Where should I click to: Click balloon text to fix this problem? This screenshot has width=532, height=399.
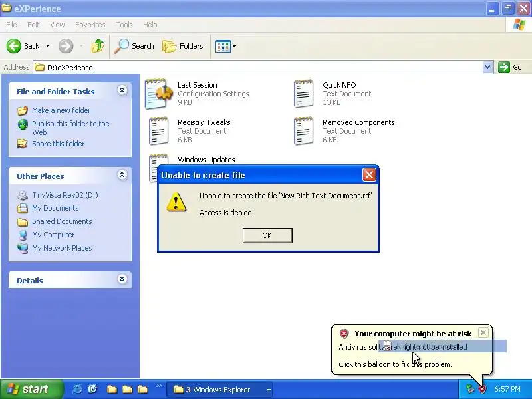click(x=395, y=364)
